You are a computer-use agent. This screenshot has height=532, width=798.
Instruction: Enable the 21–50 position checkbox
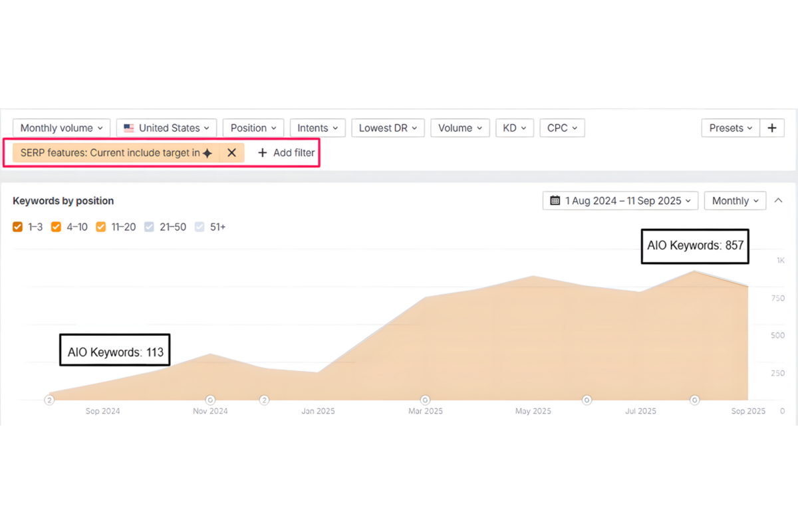149,227
